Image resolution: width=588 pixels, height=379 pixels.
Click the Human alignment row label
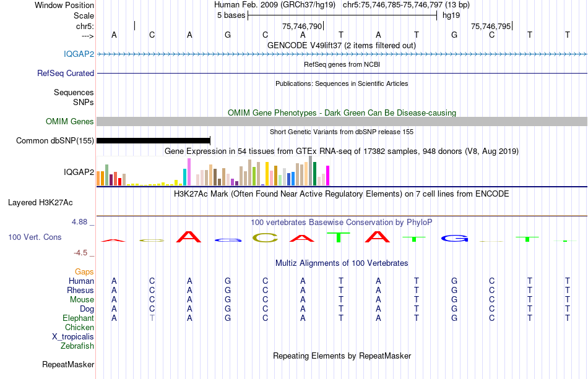pyautogui.click(x=81, y=281)
